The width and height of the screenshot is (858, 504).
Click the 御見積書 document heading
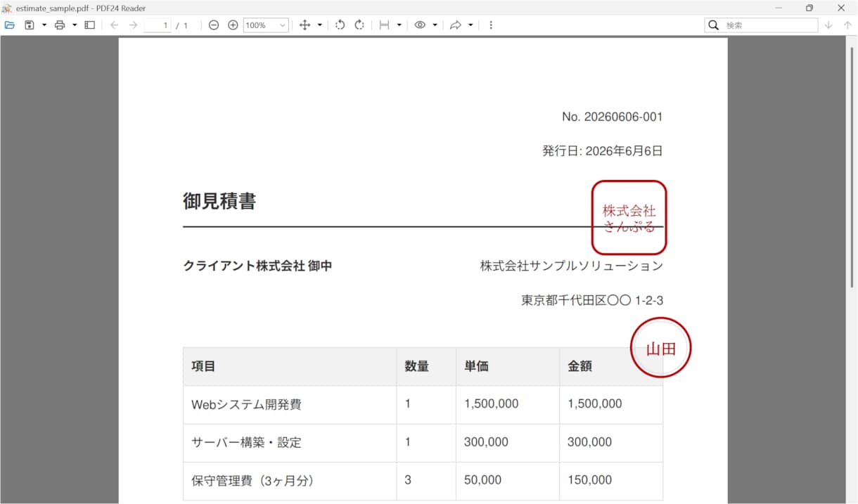219,201
